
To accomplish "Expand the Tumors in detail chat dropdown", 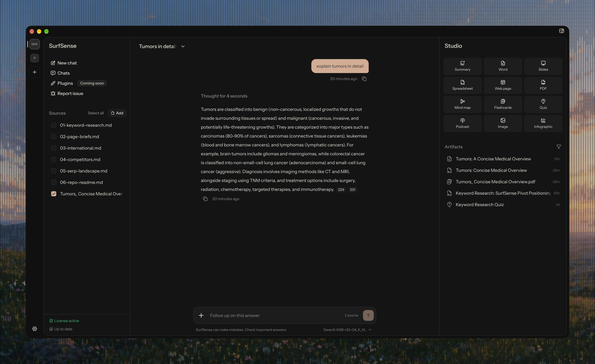I will [x=183, y=46].
